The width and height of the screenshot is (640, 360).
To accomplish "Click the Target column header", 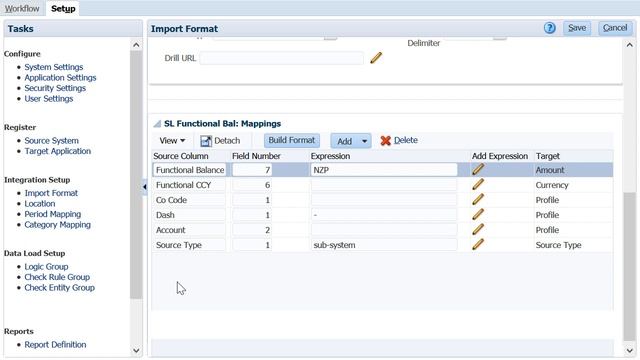I will pyautogui.click(x=548, y=156).
